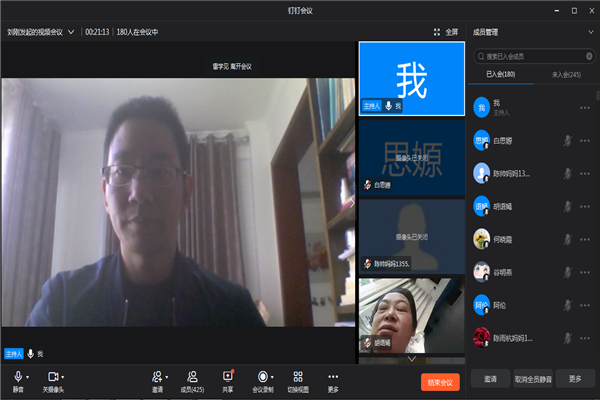Image resolution: width=600 pixels, height=400 pixels.
Task: Toggle microphone mute for 何晓霞
Action: [x=568, y=239]
